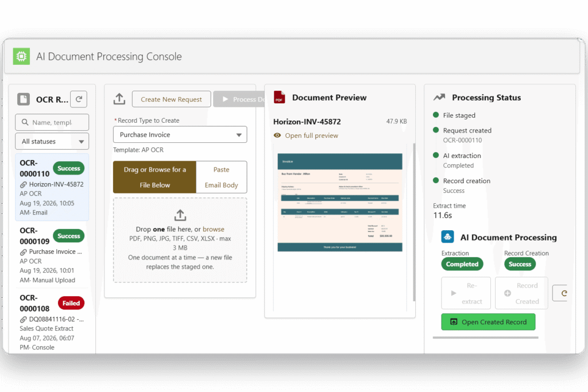The width and height of the screenshot is (588, 392).
Task: Click the Record Created button
Action: coord(521,293)
